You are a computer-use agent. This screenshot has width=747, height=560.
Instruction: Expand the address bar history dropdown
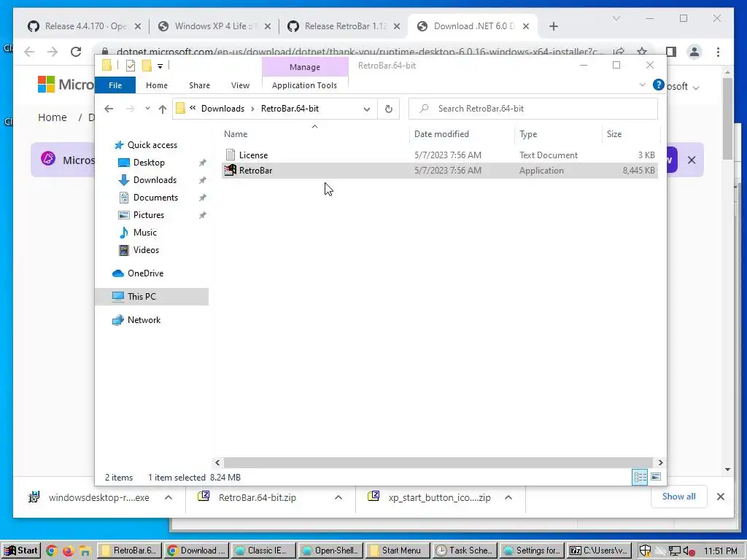(366, 109)
